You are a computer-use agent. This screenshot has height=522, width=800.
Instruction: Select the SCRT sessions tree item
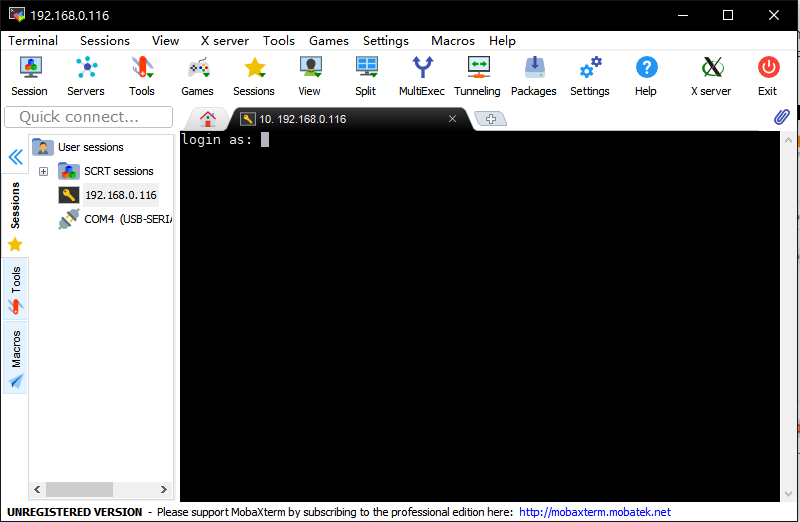coord(118,171)
